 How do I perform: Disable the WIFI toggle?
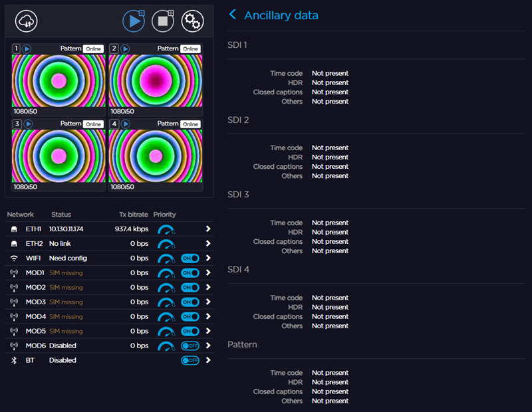click(189, 258)
